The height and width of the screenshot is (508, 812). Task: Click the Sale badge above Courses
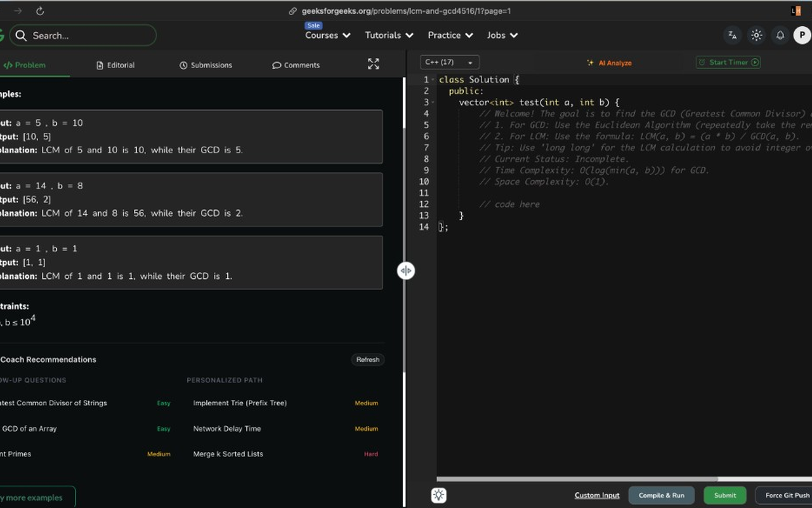pyautogui.click(x=313, y=26)
